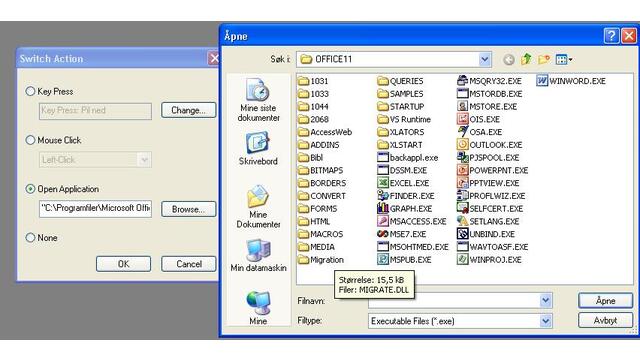Select SELFCERT.EXE file
The width and height of the screenshot is (640, 360).
point(490,209)
